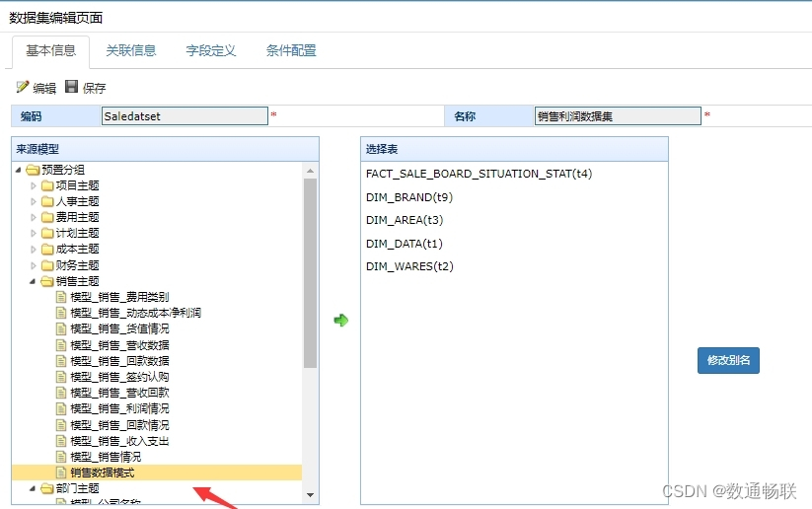This screenshot has width=812, height=509.
Task: Click document icon of 模型_销售_利润情况
Action: pyautogui.click(x=61, y=409)
